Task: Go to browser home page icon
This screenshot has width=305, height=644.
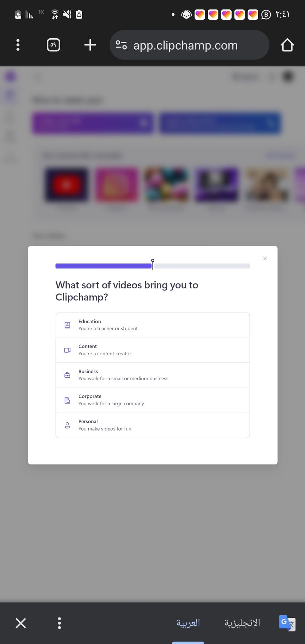Action: coord(287,45)
